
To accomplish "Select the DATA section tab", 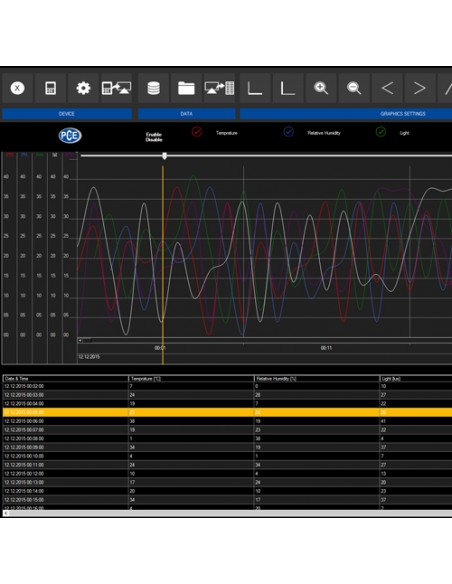I will (x=187, y=114).
